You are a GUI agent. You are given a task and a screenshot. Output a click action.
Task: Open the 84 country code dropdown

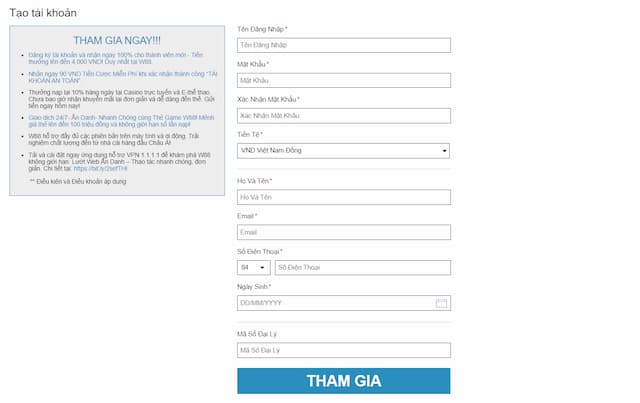pos(252,268)
